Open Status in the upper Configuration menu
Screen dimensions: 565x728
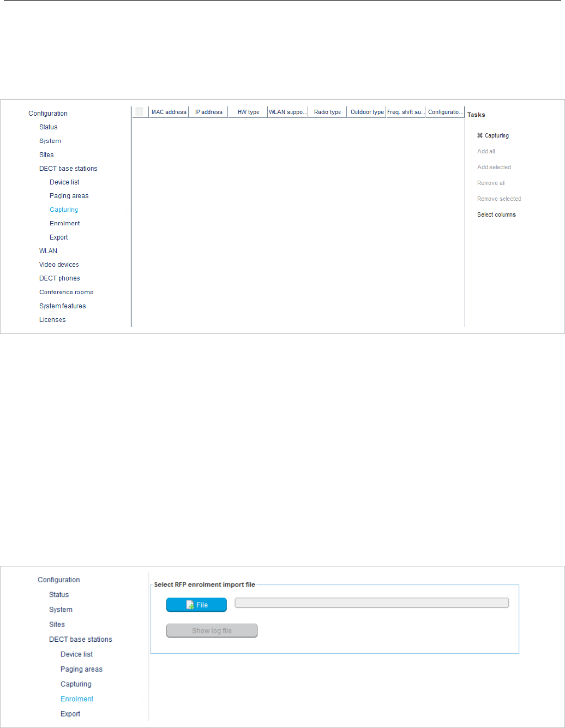[x=48, y=127]
